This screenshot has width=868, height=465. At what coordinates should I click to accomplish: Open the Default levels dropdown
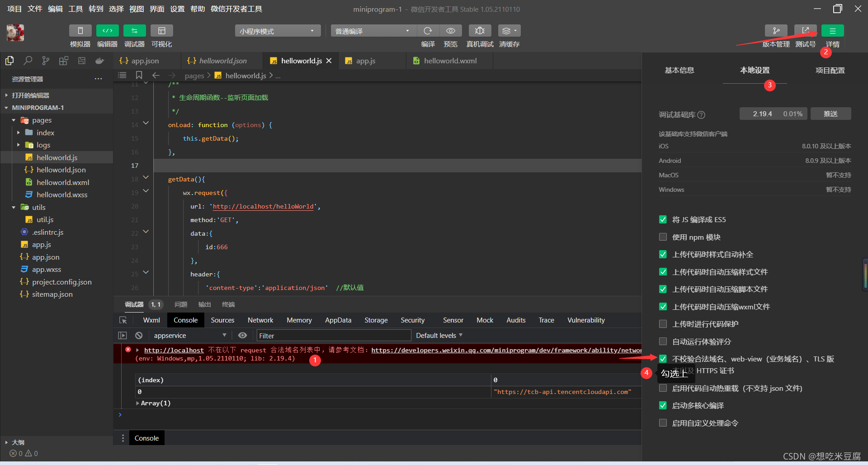pos(439,336)
